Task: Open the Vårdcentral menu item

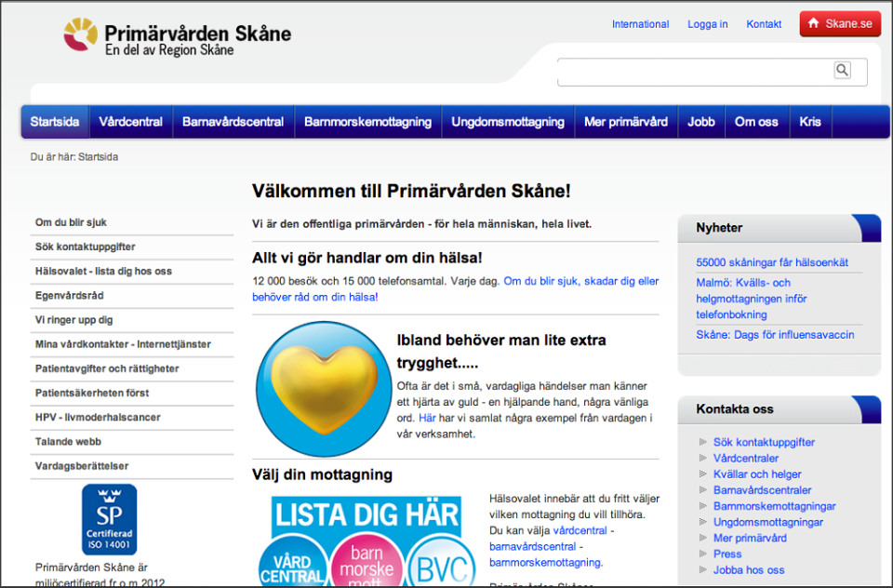Action: (130, 121)
